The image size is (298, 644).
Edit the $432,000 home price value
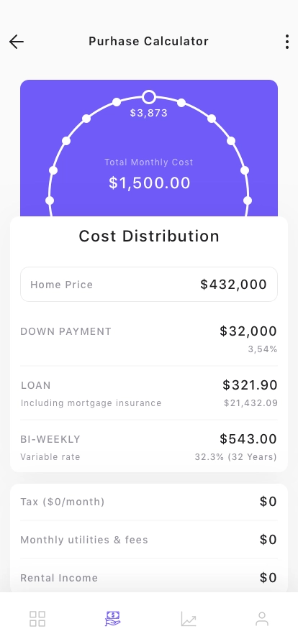pos(233,284)
